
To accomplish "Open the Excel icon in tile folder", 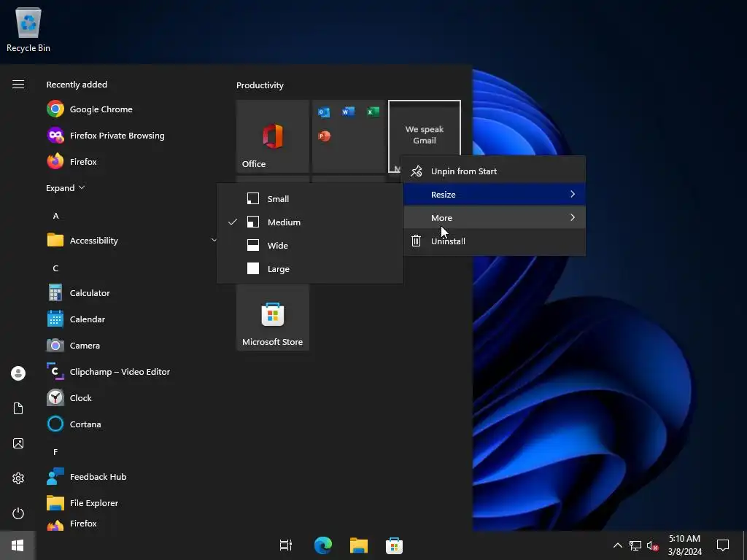I will coord(373,112).
